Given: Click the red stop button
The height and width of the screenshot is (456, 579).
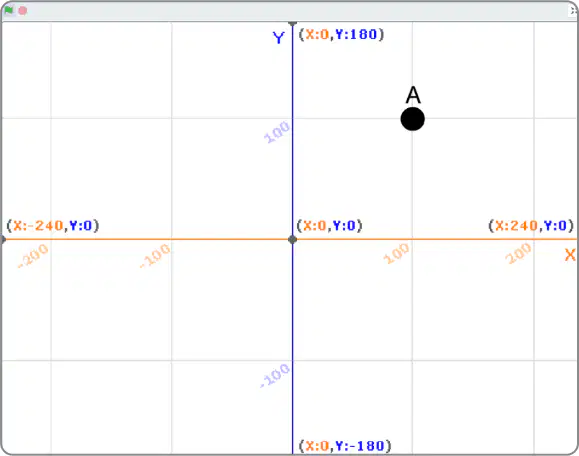Looking at the screenshot, I should point(23,11).
